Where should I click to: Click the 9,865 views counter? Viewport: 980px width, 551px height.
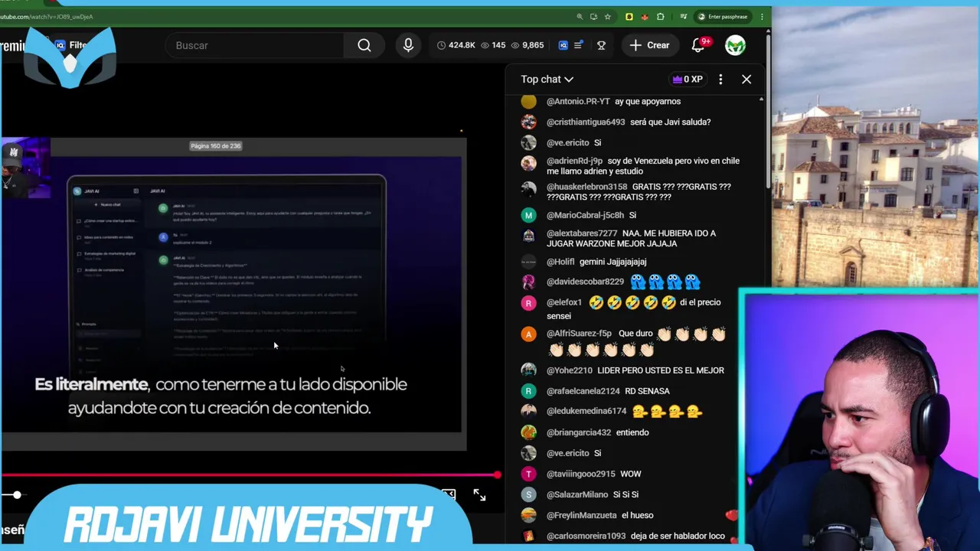[x=527, y=45]
